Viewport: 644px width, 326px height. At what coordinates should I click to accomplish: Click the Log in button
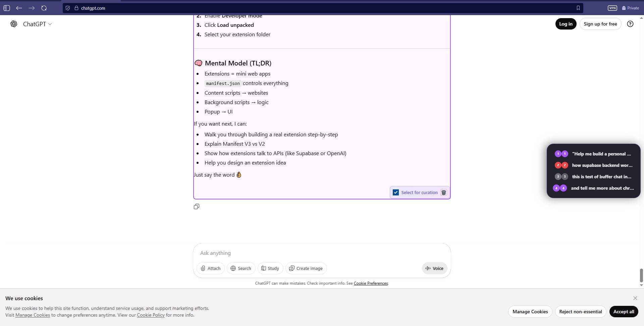(x=566, y=24)
